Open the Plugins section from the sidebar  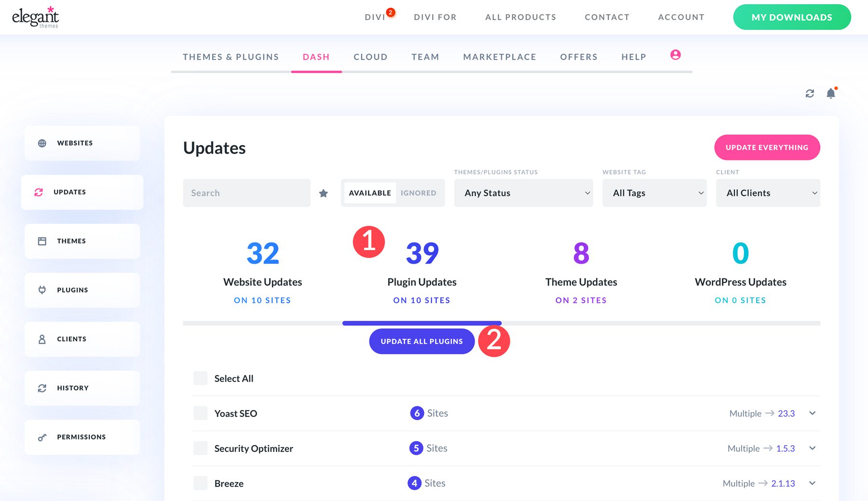42,290
